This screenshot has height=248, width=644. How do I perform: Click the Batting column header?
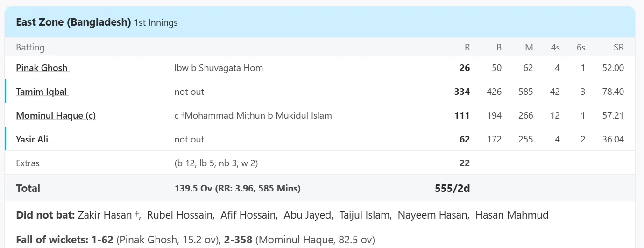tap(30, 47)
